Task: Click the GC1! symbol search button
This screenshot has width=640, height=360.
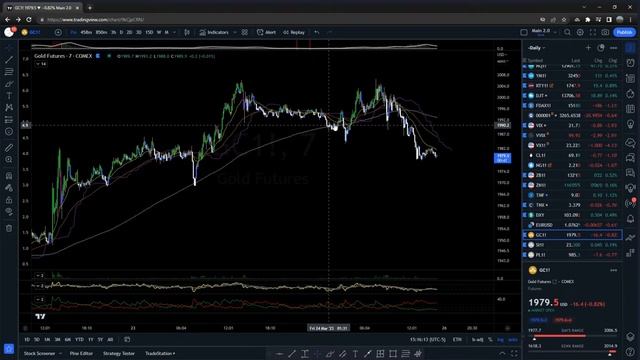Action: [31, 32]
